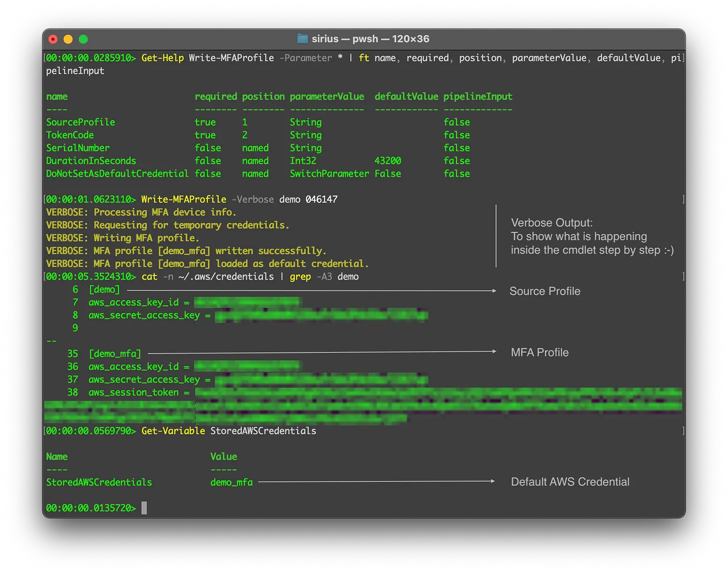The image size is (728, 574).
Task: Click the first 'Write-MFAProfile' in the Get-Help line
Action: click(x=232, y=58)
